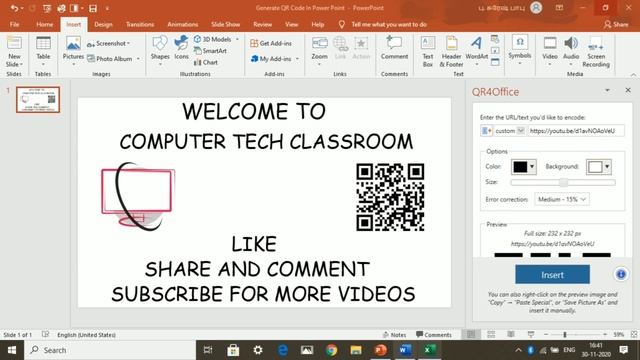Toggle the Comments pane
640x360 pixels.
pyautogui.click(x=433, y=335)
